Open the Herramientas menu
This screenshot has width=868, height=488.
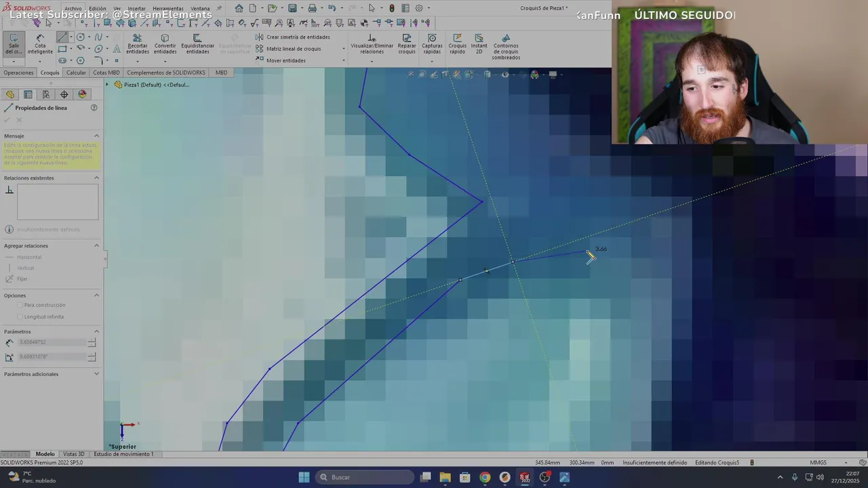[167, 9]
